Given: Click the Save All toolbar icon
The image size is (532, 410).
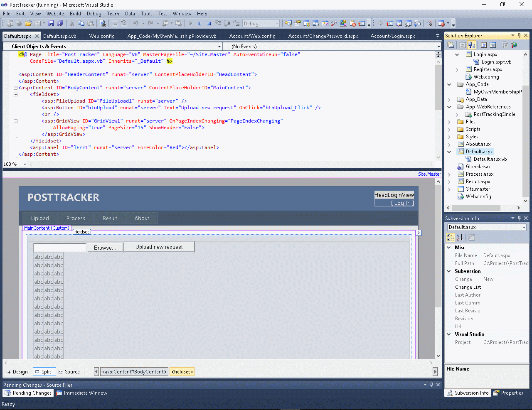Looking at the screenshot, I should [x=60, y=24].
